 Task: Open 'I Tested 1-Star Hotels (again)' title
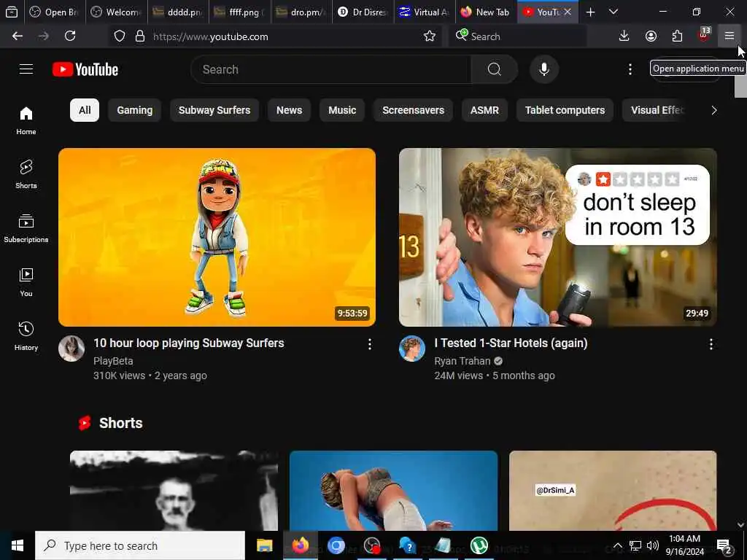511,343
